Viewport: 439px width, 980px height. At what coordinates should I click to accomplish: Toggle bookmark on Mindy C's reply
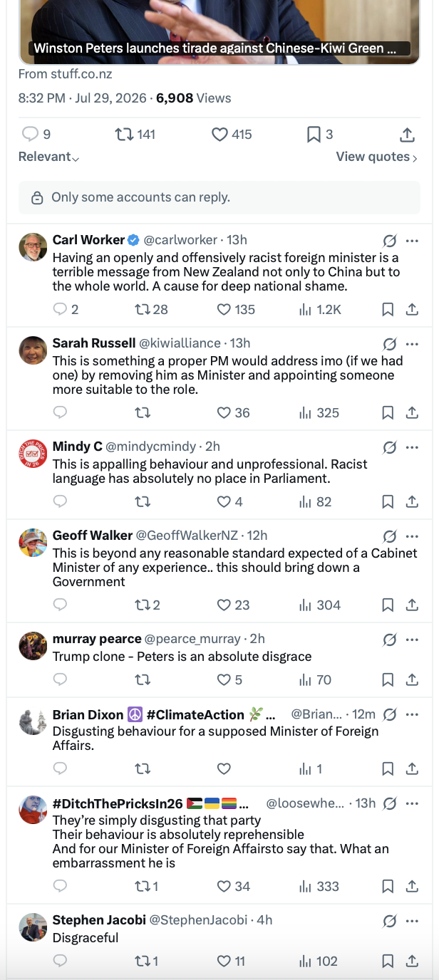click(x=388, y=501)
